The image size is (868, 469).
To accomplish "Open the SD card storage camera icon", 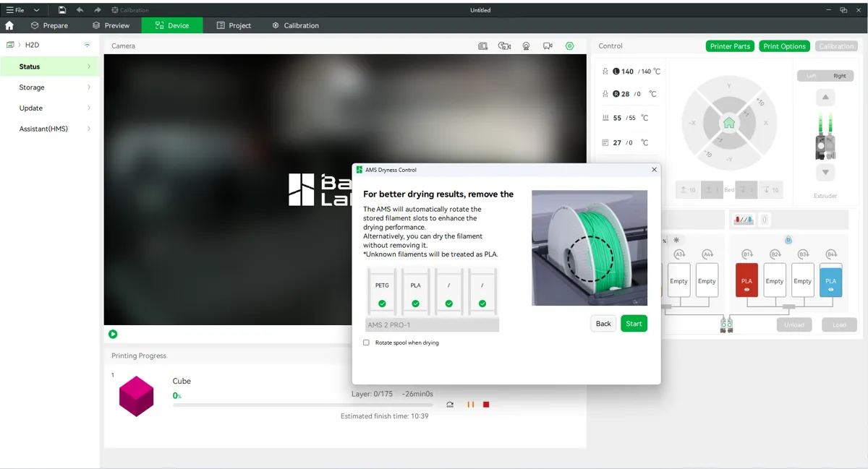I will [x=483, y=46].
